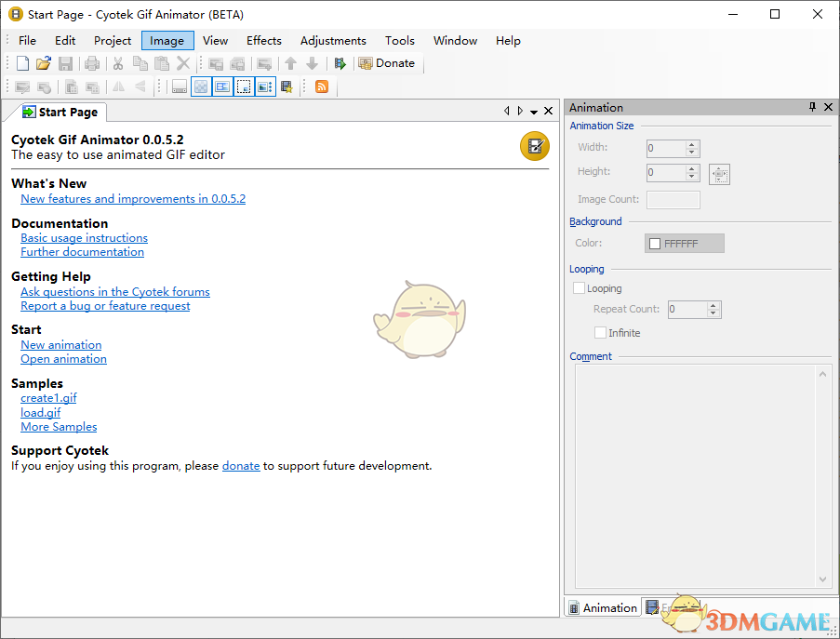Click the donate link in Support Cyotek

[241, 466]
